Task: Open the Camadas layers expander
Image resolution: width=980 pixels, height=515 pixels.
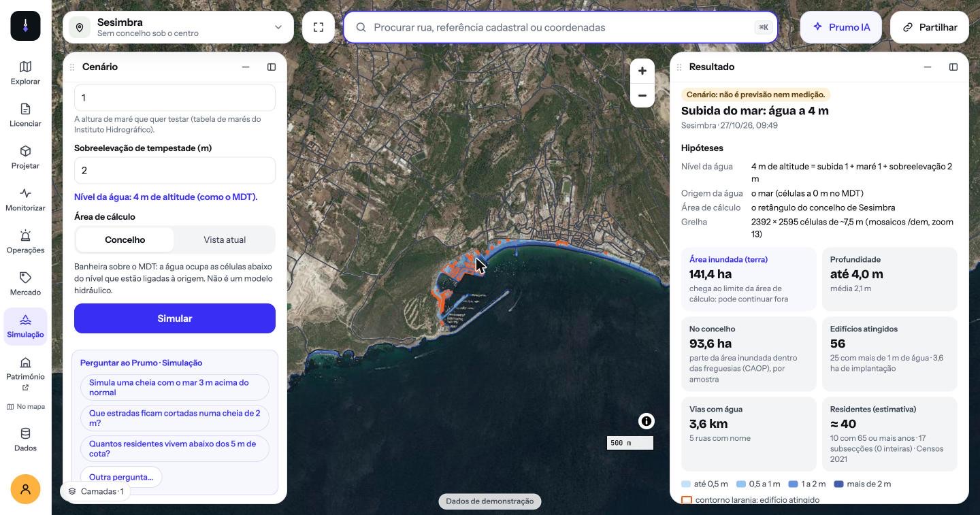Action: pos(95,491)
